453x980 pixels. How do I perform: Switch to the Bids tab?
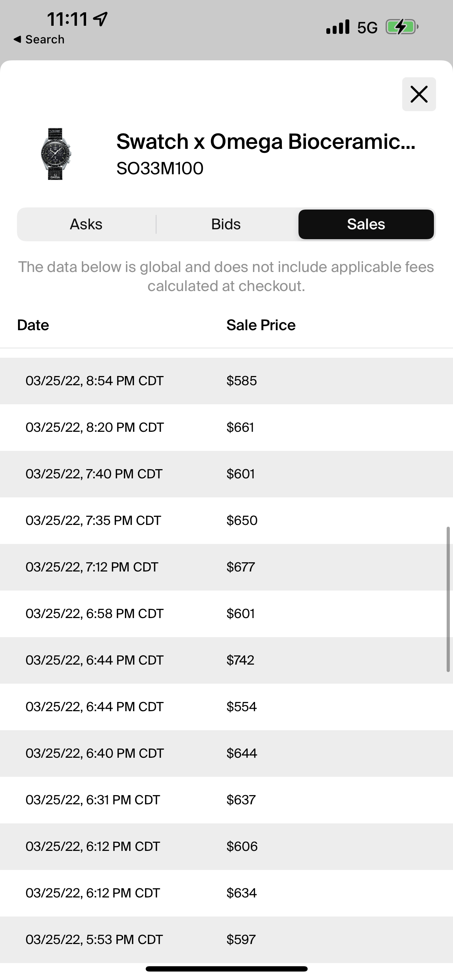click(x=226, y=224)
